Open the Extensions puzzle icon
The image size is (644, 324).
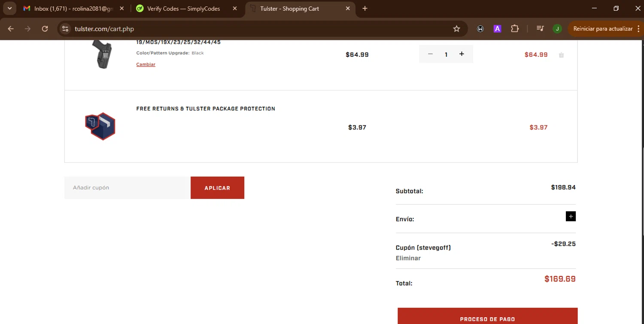[x=514, y=29]
